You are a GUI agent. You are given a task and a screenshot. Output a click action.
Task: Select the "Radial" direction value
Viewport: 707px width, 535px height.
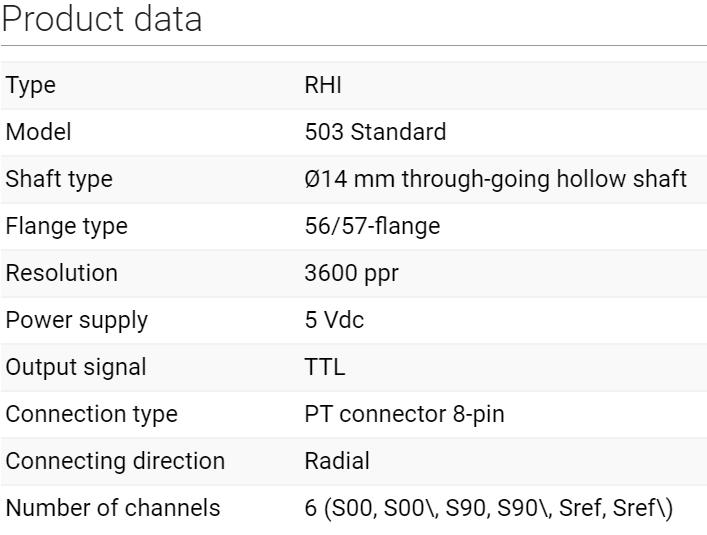337,461
